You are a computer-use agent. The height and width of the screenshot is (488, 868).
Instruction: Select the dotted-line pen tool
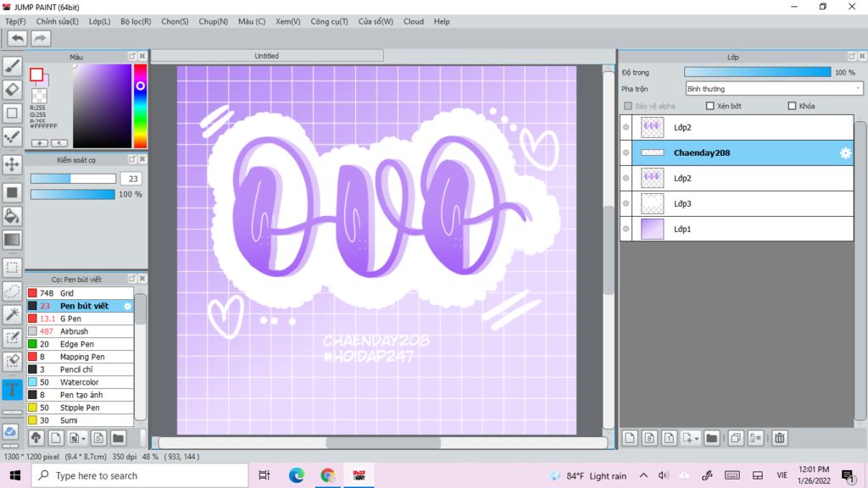12,136
